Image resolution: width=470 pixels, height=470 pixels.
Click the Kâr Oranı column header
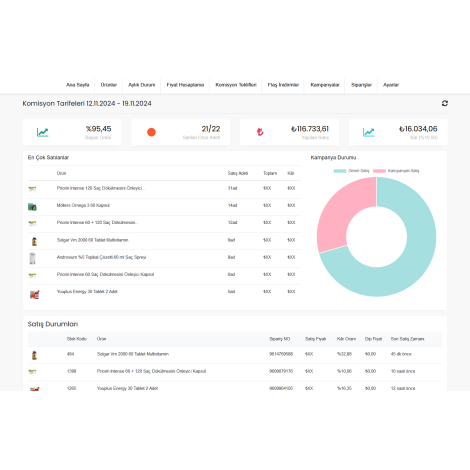pyautogui.click(x=346, y=339)
